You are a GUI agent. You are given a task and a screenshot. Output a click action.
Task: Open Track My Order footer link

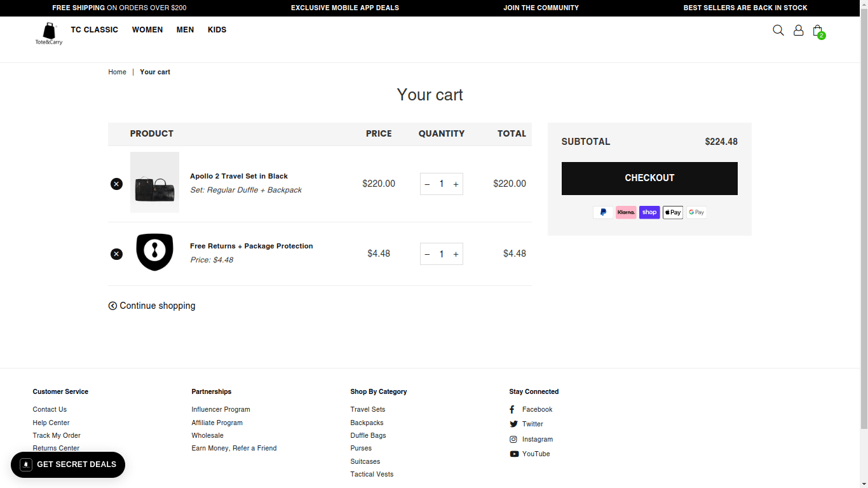pyautogui.click(x=57, y=435)
